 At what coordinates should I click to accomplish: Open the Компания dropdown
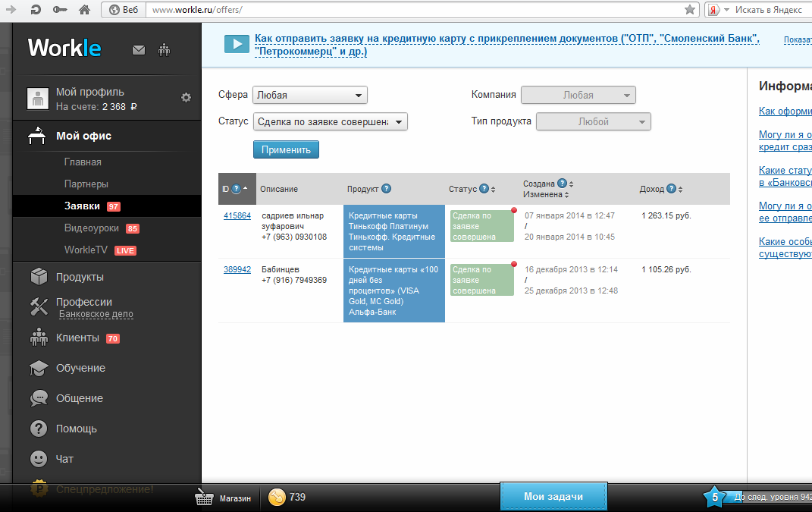pyautogui.click(x=578, y=95)
